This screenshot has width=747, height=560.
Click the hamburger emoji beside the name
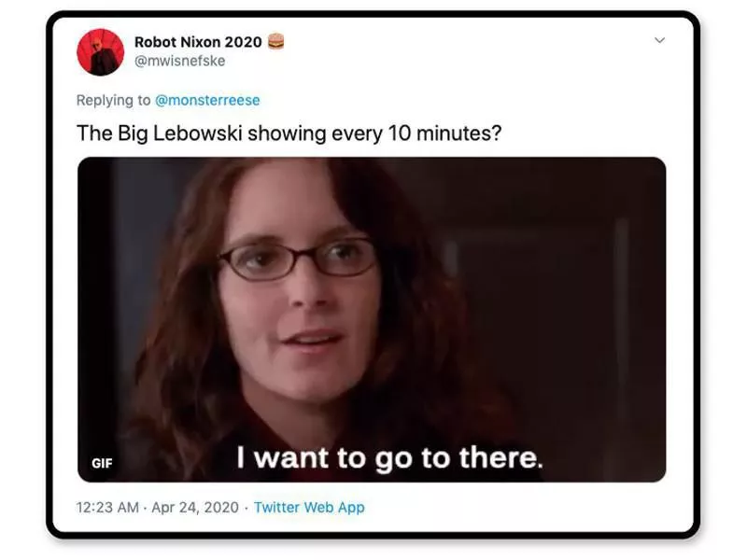tap(276, 41)
